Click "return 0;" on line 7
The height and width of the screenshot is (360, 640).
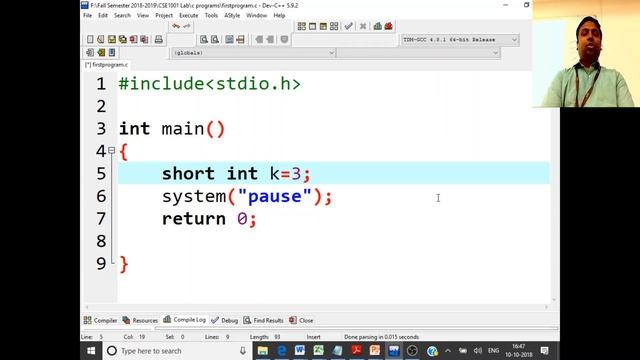[209, 219]
